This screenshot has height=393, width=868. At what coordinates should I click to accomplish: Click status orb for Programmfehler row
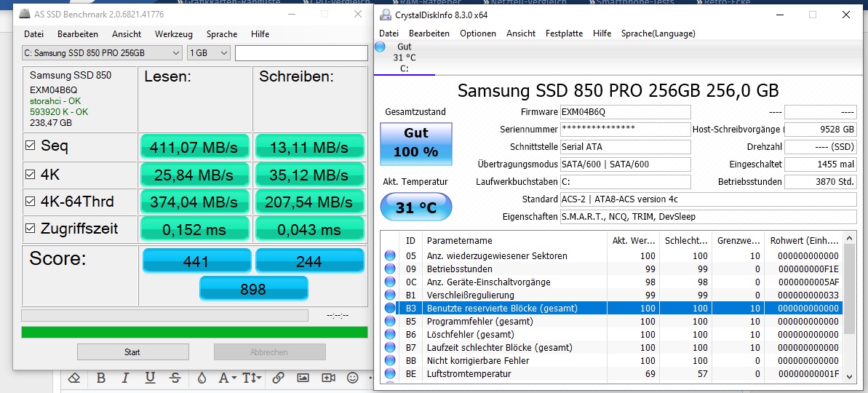(x=390, y=321)
